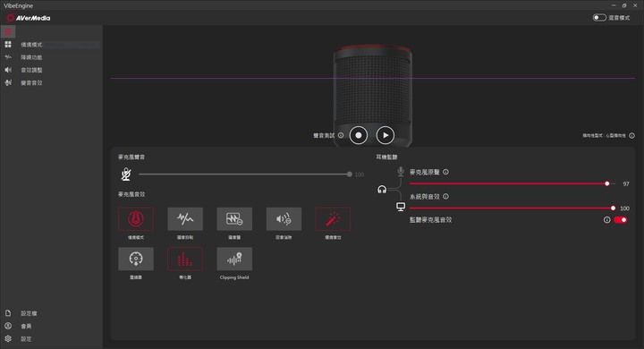The width and height of the screenshot is (644, 349).
Task: Click the headphone monitoring icon
Action: (x=382, y=189)
